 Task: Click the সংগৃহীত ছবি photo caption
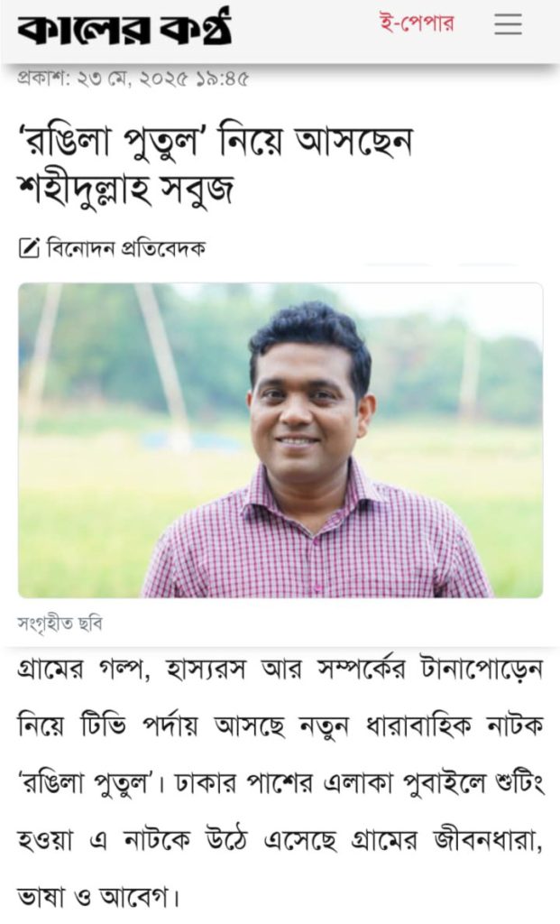click(x=60, y=624)
